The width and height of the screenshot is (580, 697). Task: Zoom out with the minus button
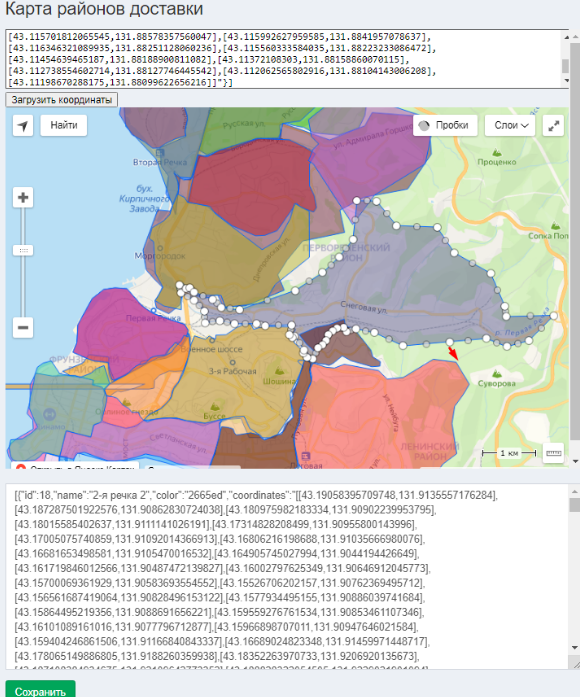coord(23,328)
